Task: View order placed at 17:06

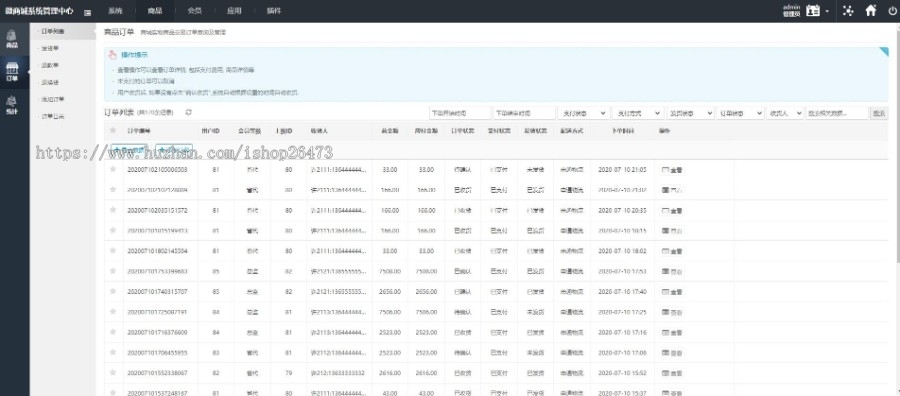Action: coord(672,353)
